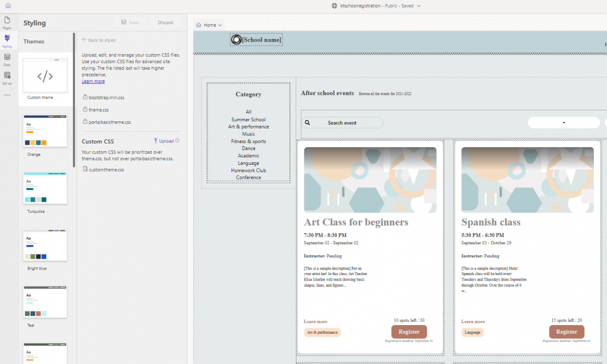
Task: Switch to the Themes tab
Action: coord(33,41)
